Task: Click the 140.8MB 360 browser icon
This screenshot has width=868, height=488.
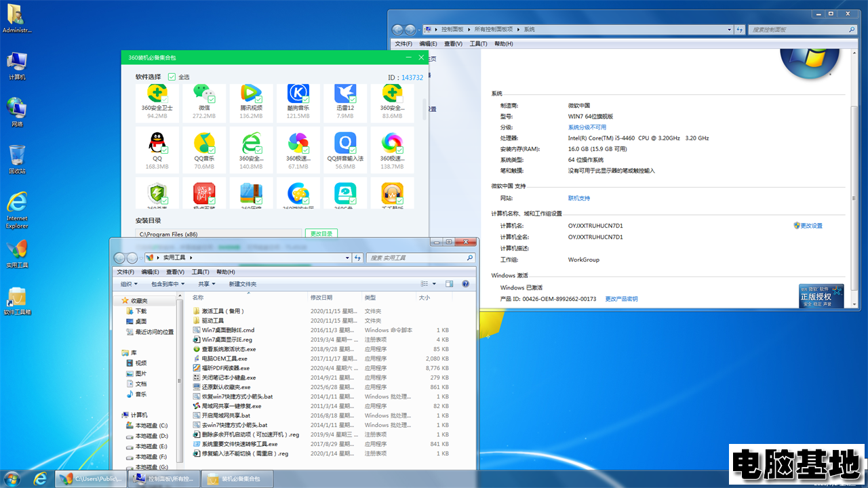Action: [x=251, y=143]
